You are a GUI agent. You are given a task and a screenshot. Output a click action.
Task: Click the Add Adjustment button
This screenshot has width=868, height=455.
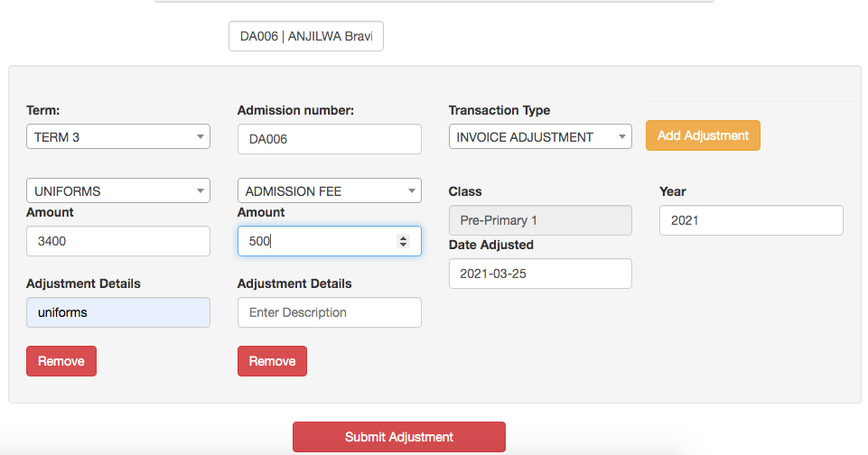click(703, 135)
